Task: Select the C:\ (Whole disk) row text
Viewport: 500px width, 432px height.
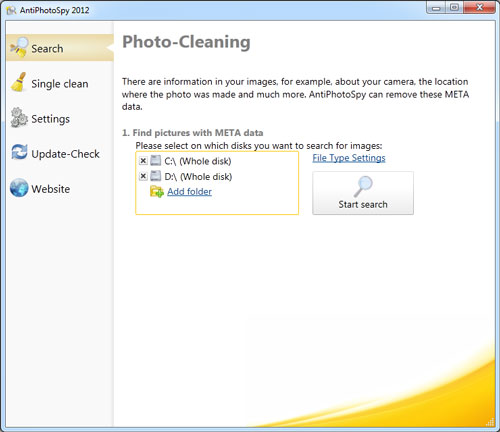Action: (x=198, y=161)
